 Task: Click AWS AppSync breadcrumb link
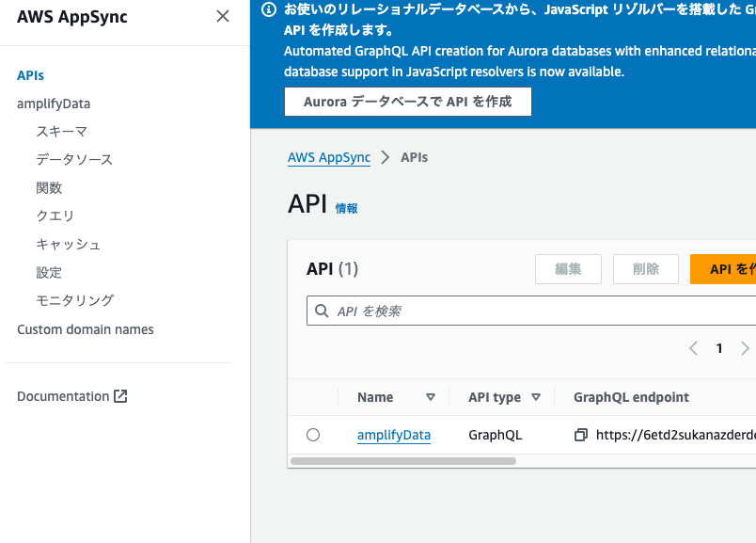[x=329, y=157]
